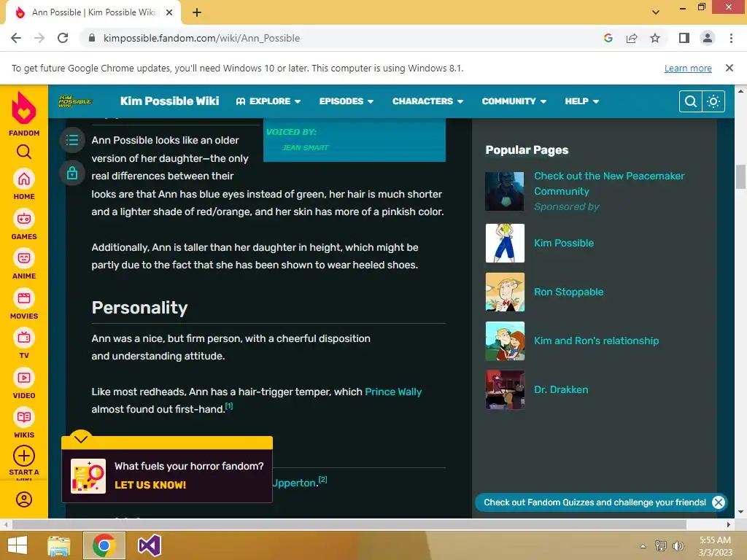The width and height of the screenshot is (747, 560).
Task: Go to Fandom Home icon
Action: (x=24, y=179)
